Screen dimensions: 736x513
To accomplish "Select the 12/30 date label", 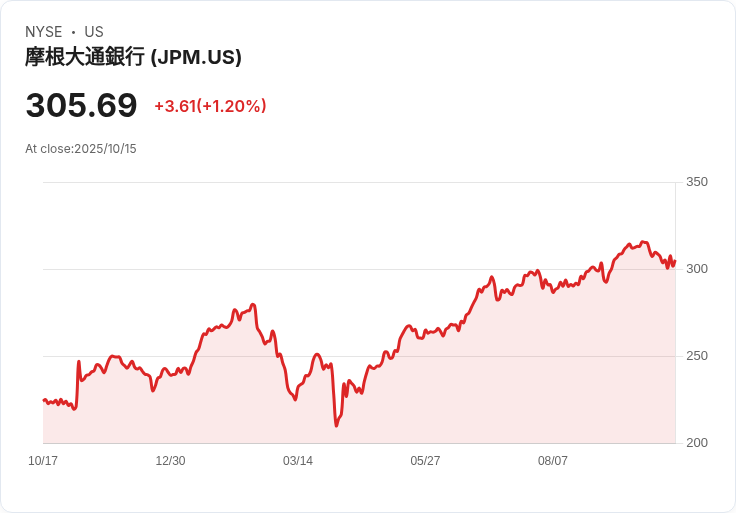I will pos(170,461).
